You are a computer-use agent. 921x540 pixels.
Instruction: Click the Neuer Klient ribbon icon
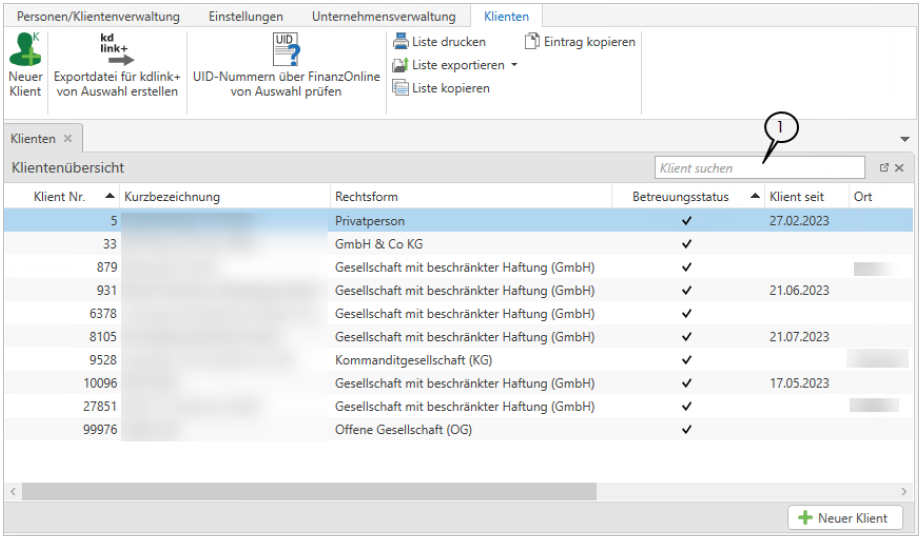[25, 52]
